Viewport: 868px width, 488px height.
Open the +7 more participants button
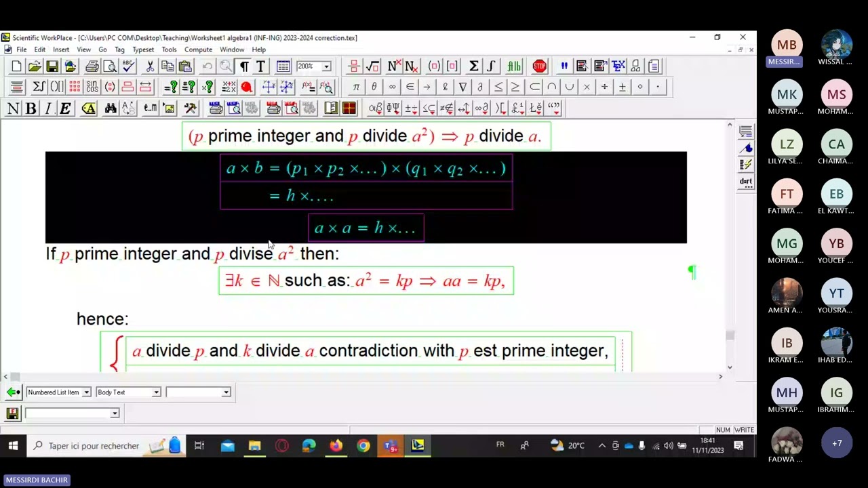point(837,443)
